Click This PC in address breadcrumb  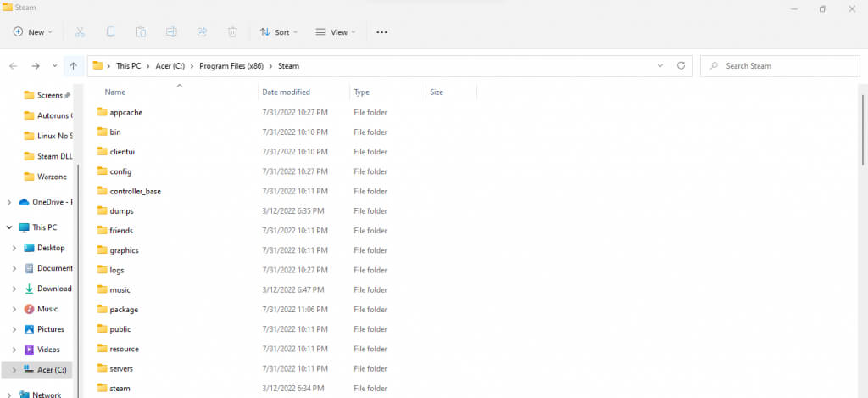point(129,66)
